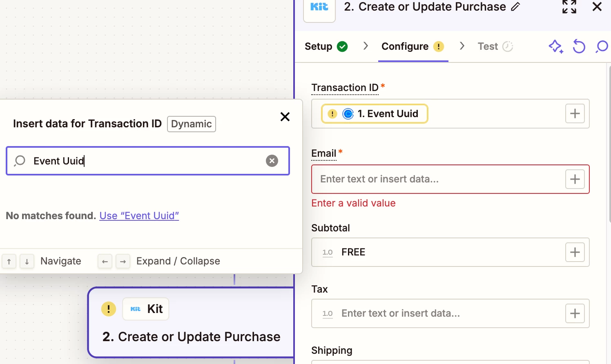Screen dimensions: 611x364
Task: Click the yellow Configure warning badge
Action: point(439,47)
